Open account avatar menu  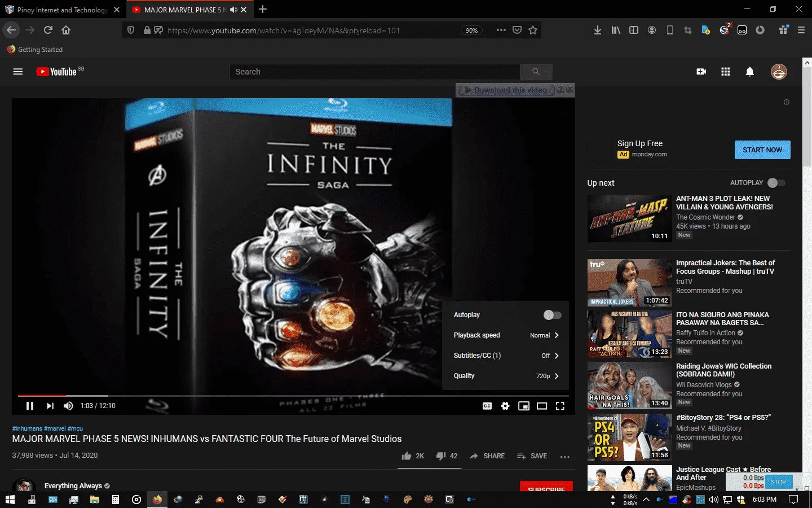coord(779,72)
